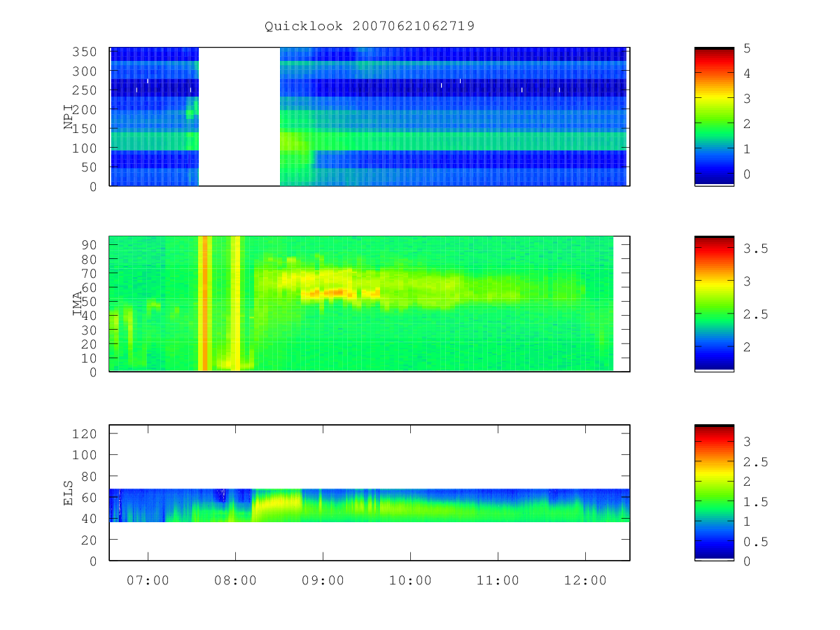This screenshot has height=630, width=840.
Task: Click the yellow band after 08:00 in ELS panel
Action: tap(277, 505)
